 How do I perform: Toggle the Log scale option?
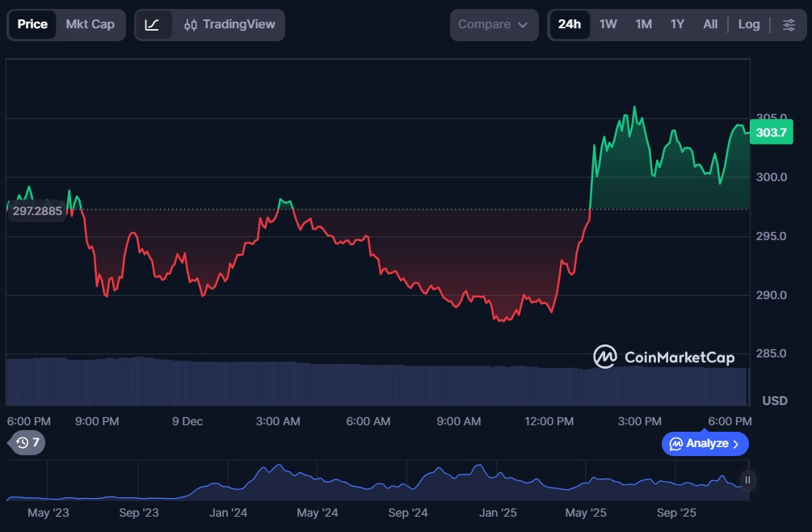[749, 24]
